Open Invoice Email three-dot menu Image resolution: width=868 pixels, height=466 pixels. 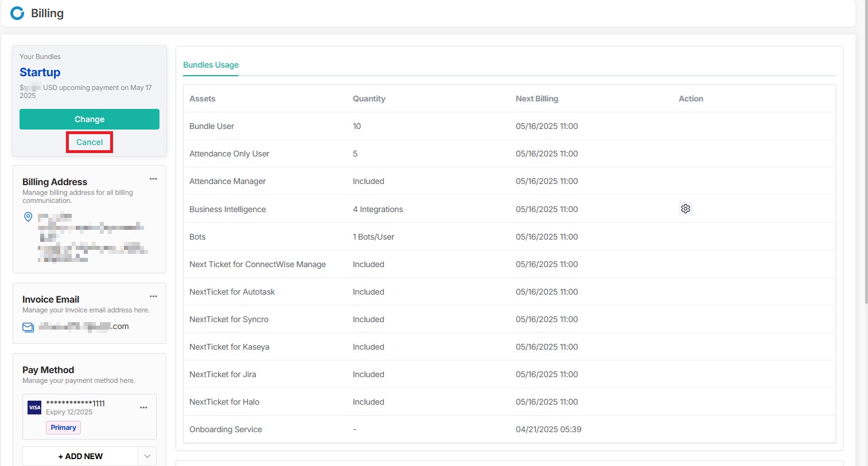(153, 296)
